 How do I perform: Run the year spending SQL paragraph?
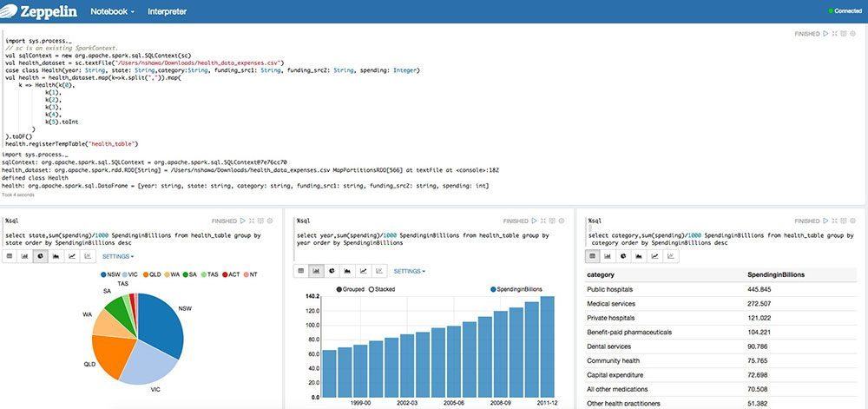click(534, 221)
